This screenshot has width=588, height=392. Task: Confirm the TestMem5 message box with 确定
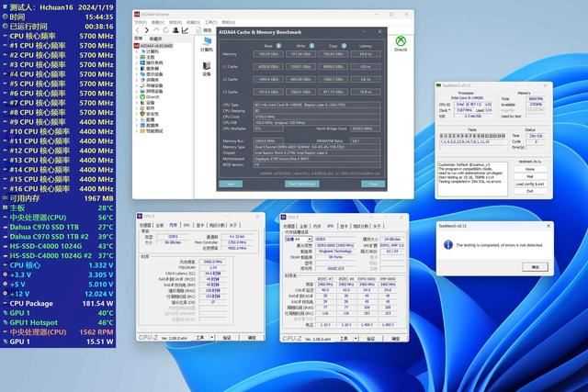pos(535,267)
